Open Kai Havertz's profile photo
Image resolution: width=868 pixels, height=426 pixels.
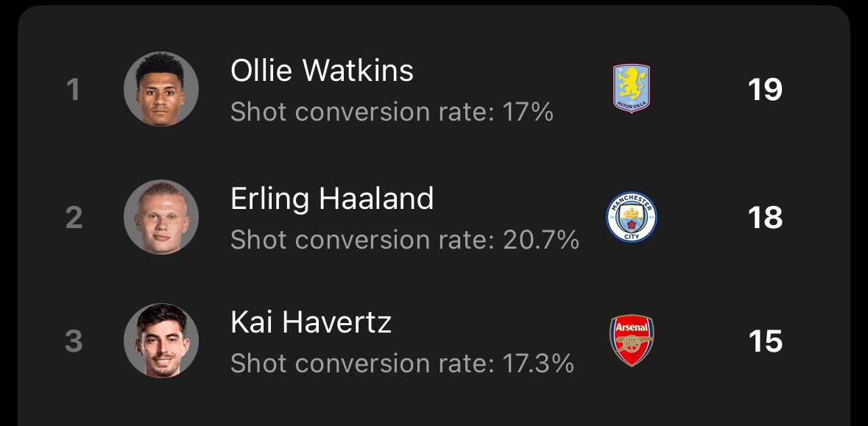[161, 340]
